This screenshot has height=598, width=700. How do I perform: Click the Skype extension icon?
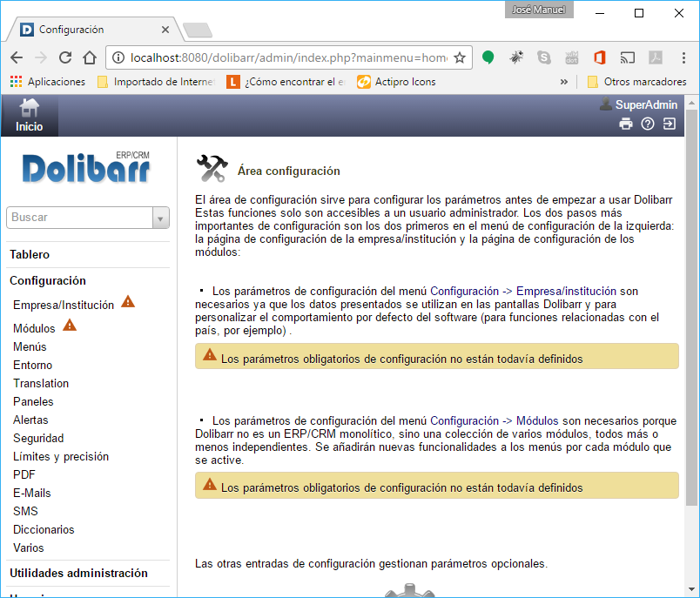544,57
